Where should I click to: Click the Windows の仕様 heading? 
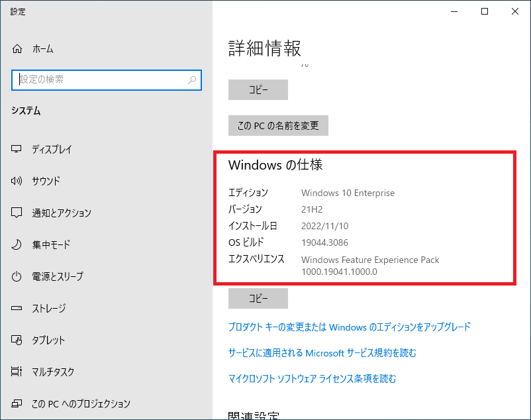(x=275, y=165)
